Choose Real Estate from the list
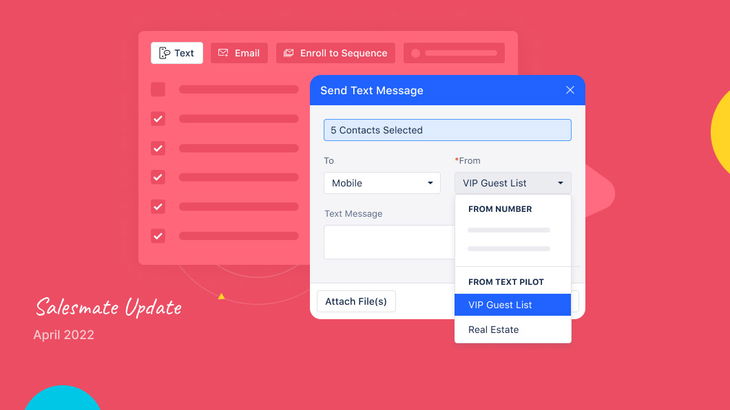Image resolution: width=730 pixels, height=410 pixels. [513, 329]
